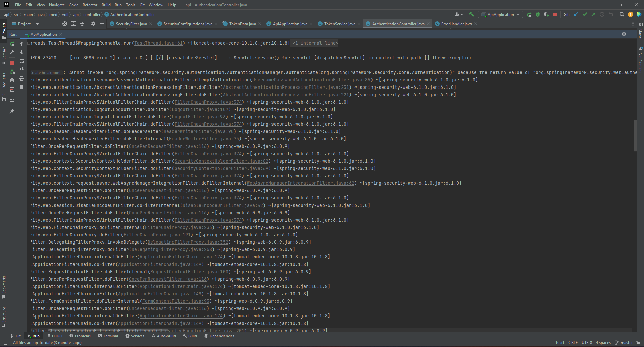Open the Problems tool window
644x347 pixels.
pyautogui.click(x=80, y=336)
